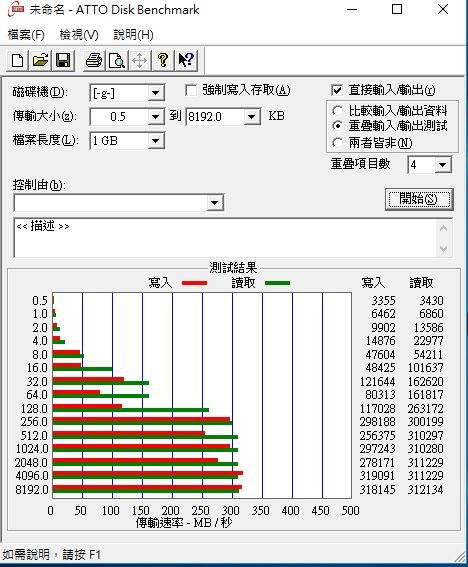Viewport: 468px width, 567px height.
Task: Select the 比較輸入/輸出資料 radio button
Action: click(337, 110)
